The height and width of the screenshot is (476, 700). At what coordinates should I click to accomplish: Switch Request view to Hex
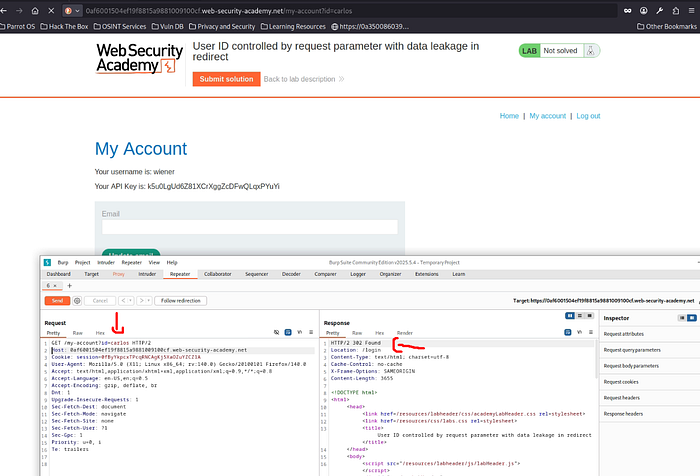100,333
